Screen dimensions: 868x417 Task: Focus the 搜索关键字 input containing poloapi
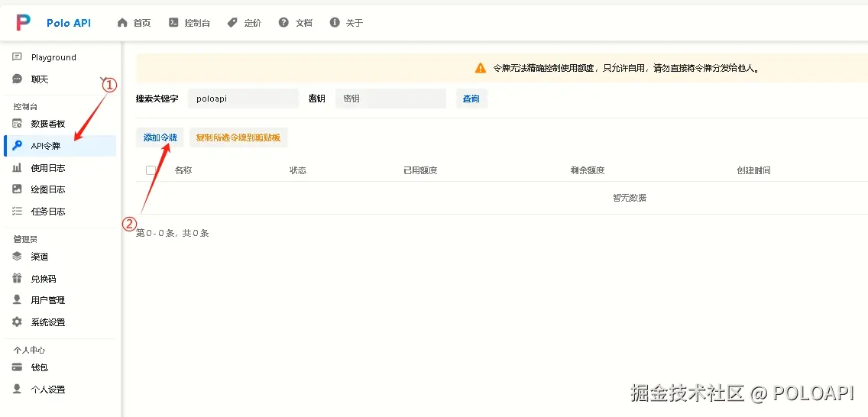click(x=243, y=99)
